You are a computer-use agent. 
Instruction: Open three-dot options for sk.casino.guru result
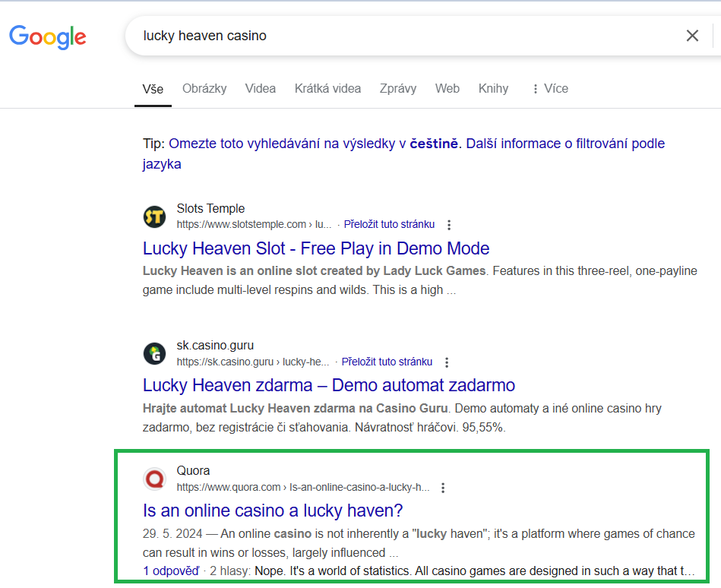447,362
